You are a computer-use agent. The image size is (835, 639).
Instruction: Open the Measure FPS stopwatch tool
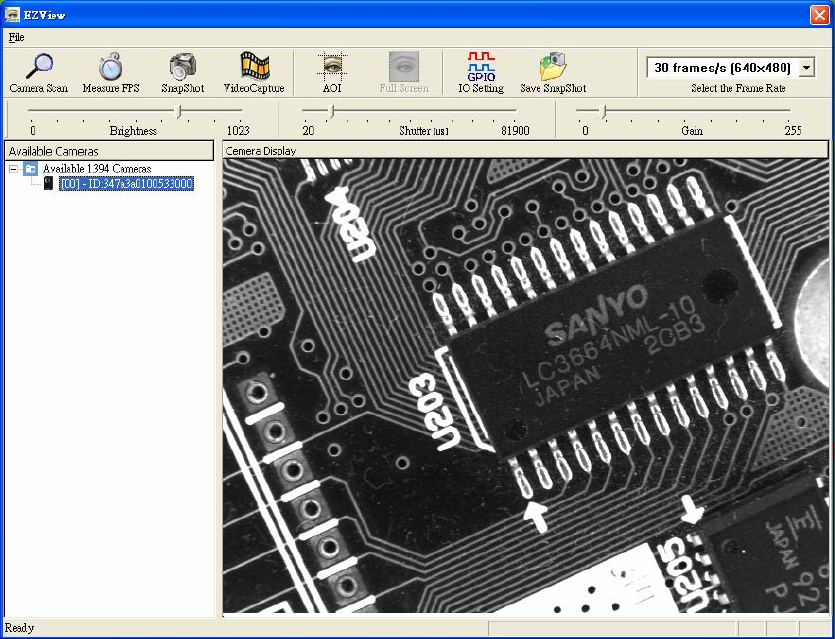pos(110,67)
